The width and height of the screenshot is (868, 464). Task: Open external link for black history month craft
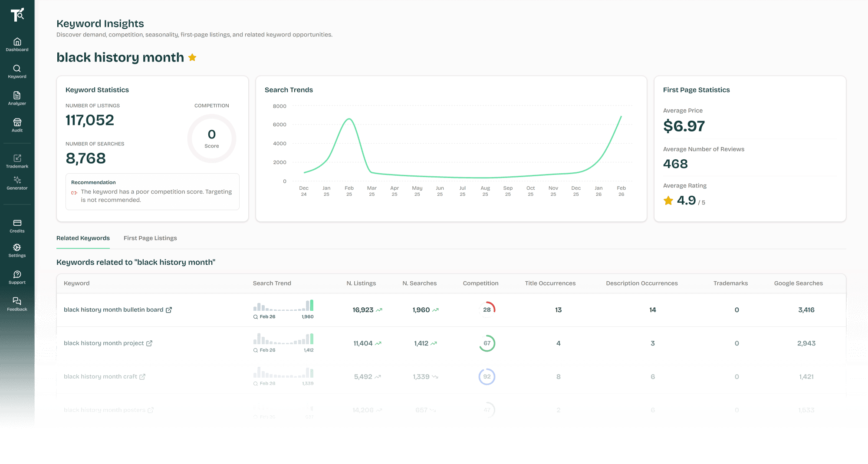click(143, 377)
